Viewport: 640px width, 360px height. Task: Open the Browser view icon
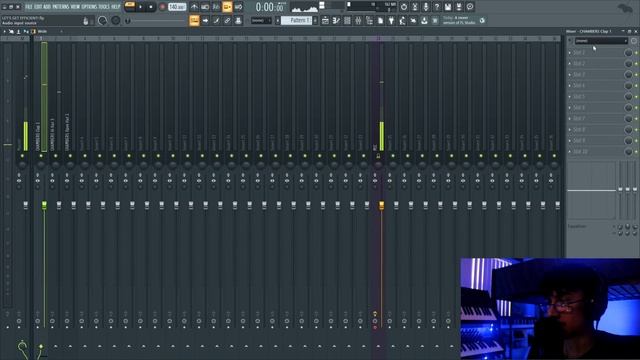point(369,20)
